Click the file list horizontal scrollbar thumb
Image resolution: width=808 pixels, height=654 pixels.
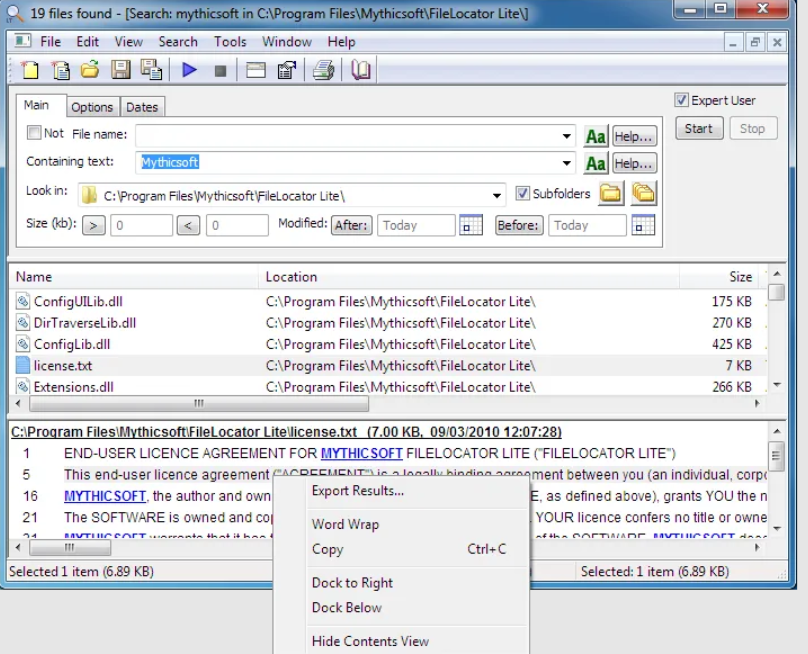coord(199,404)
